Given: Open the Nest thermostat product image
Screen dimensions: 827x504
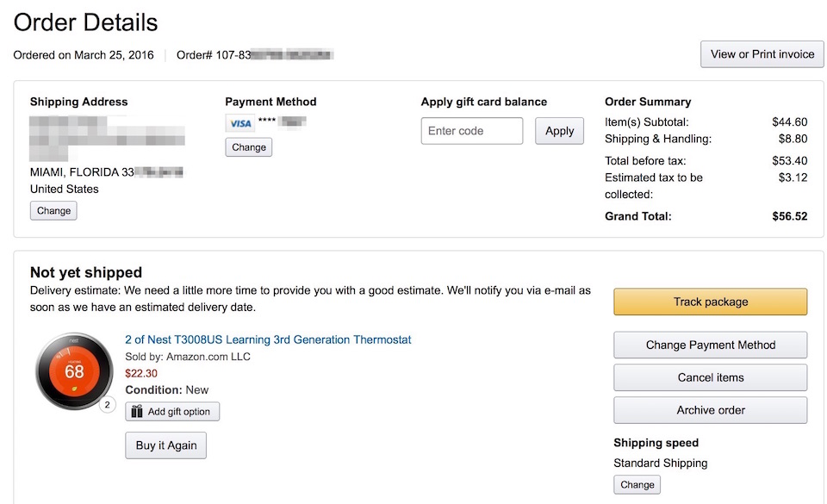Looking at the screenshot, I should point(73,372).
